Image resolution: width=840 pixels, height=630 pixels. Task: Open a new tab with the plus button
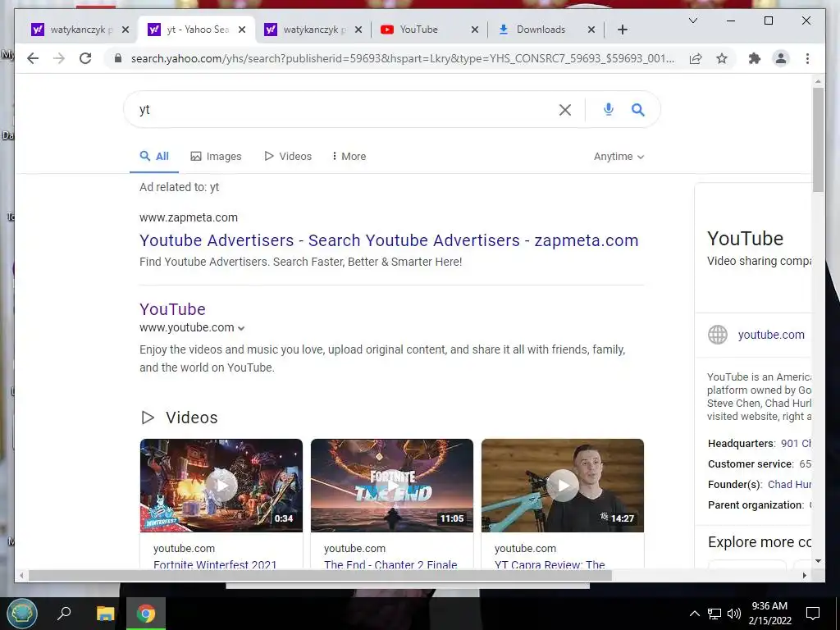click(622, 30)
